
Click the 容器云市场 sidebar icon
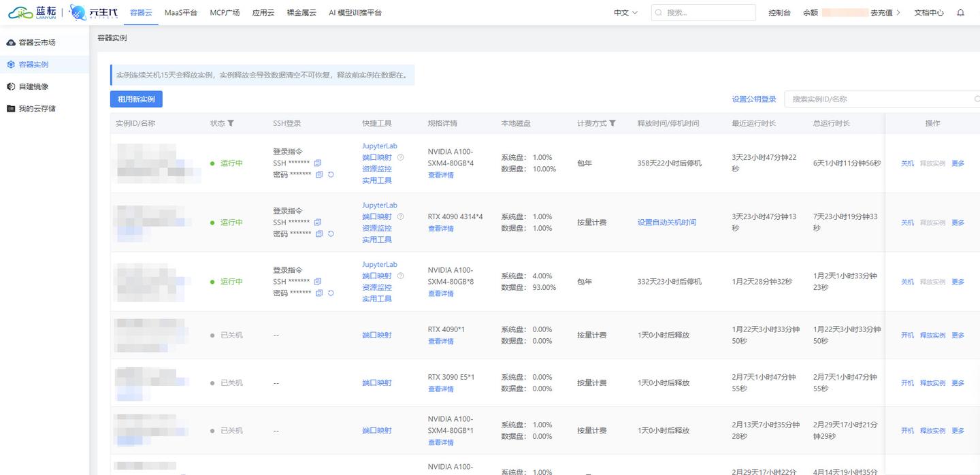[x=11, y=43]
